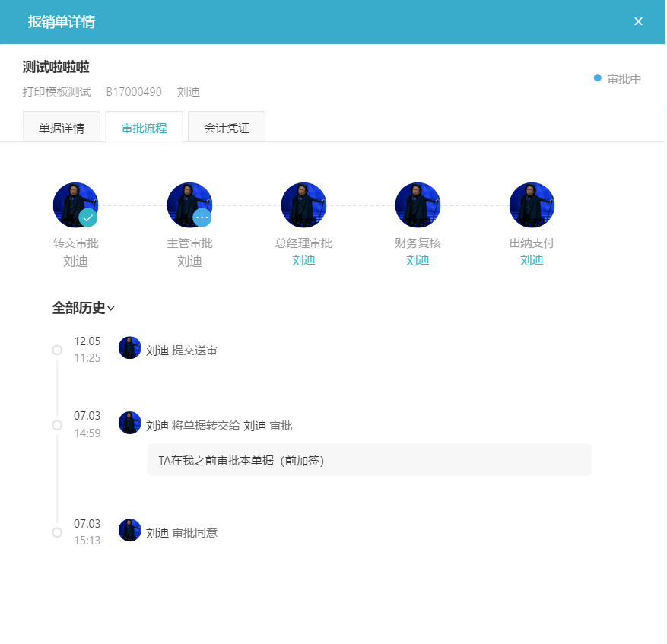Open 刘迪 link under 出纳支付

532,260
